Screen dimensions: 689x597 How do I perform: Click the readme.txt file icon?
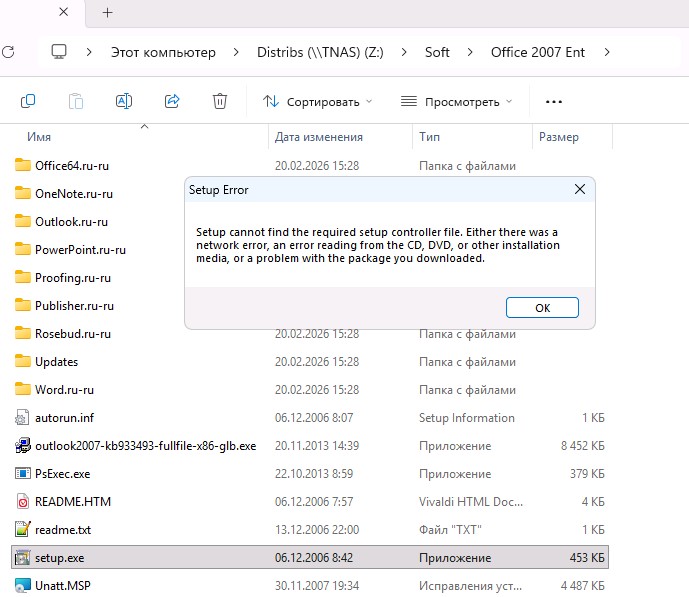23,529
